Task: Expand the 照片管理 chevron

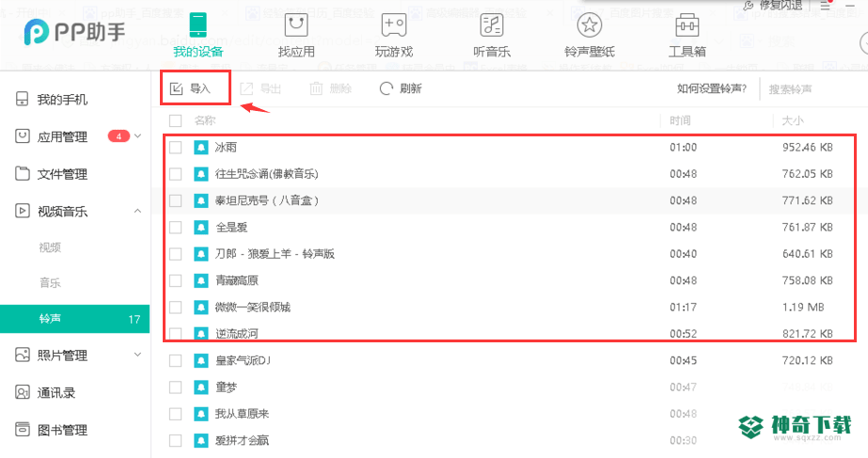Action: pos(138,355)
